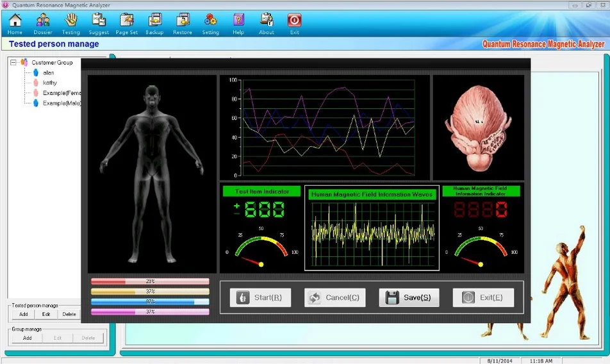The image size is (610, 364).
Task: Select the Customer Group folder
Action: point(52,62)
